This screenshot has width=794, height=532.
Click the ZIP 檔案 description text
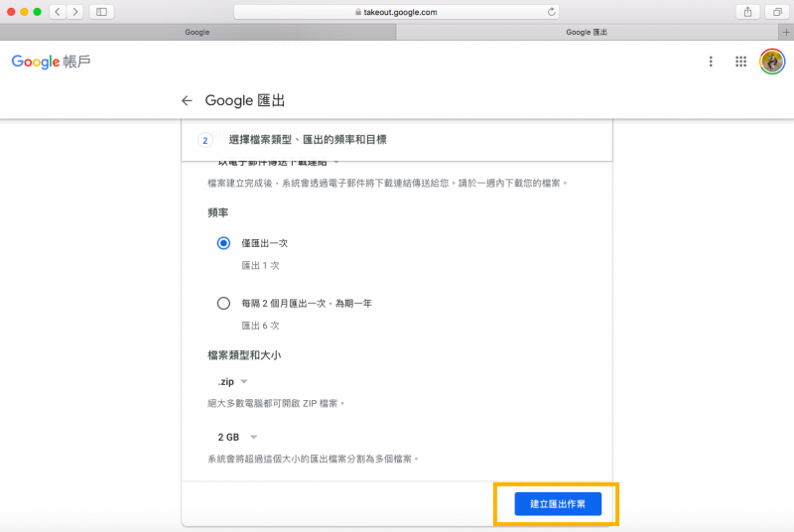coord(276,403)
